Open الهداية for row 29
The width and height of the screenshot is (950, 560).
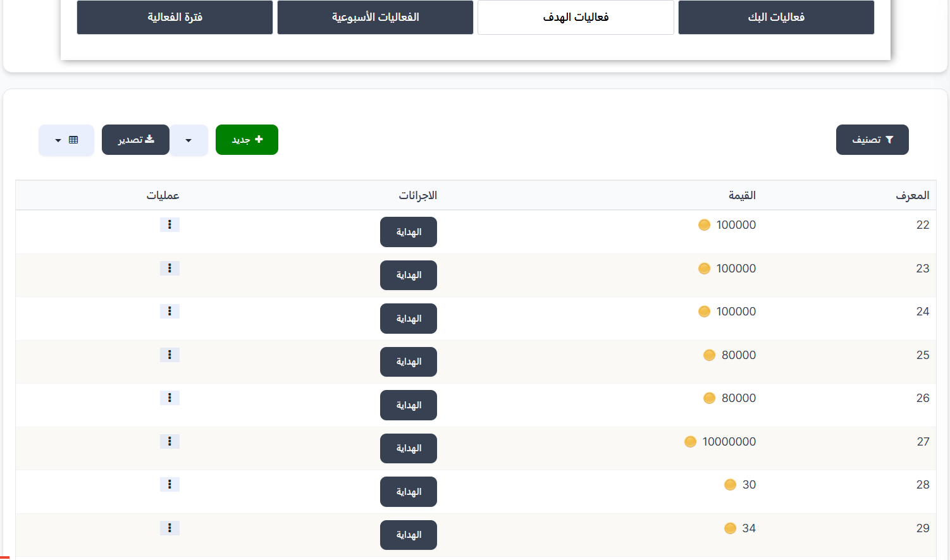tap(409, 535)
